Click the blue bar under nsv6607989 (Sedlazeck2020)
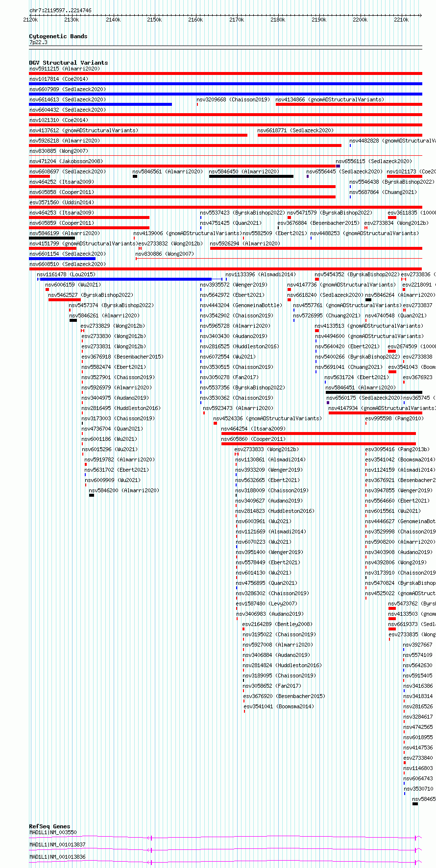This screenshot has width=436, height=868. (225, 94)
